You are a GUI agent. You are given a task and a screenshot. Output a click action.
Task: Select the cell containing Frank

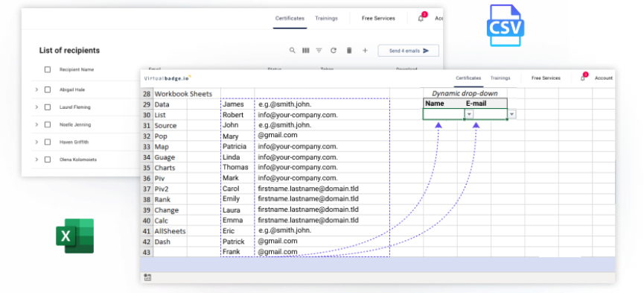coord(237,252)
